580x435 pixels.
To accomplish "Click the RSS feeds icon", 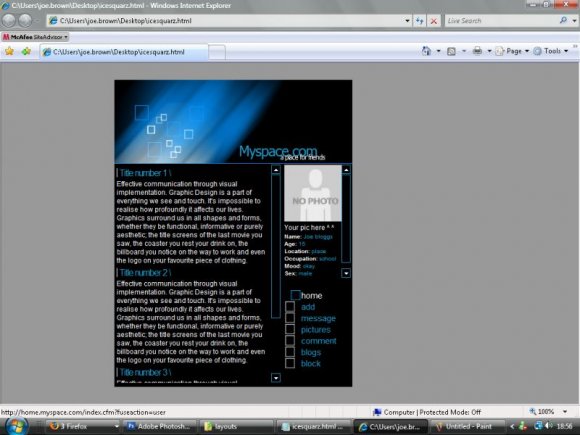I will [x=451, y=51].
